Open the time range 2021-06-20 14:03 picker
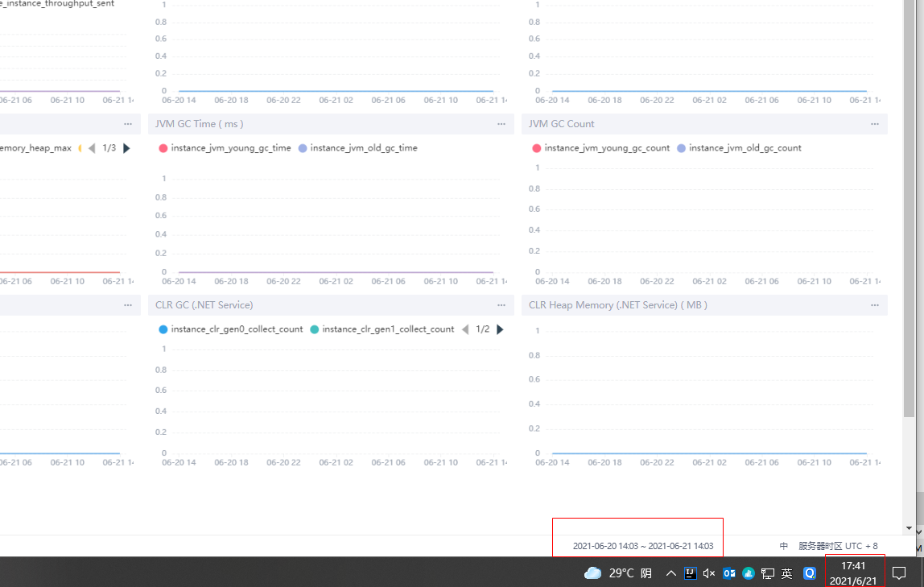The height and width of the screenshot is (587, 924). [643, 546]
